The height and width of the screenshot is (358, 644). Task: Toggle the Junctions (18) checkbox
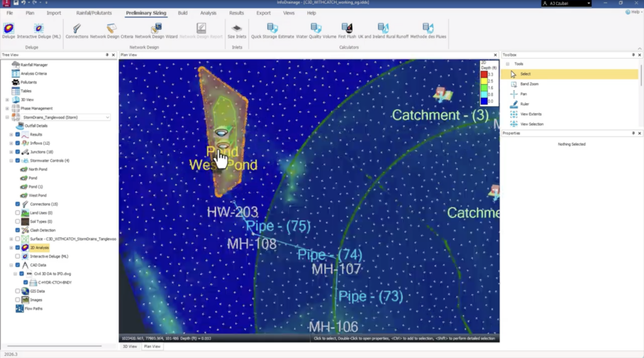click(18, 152)
